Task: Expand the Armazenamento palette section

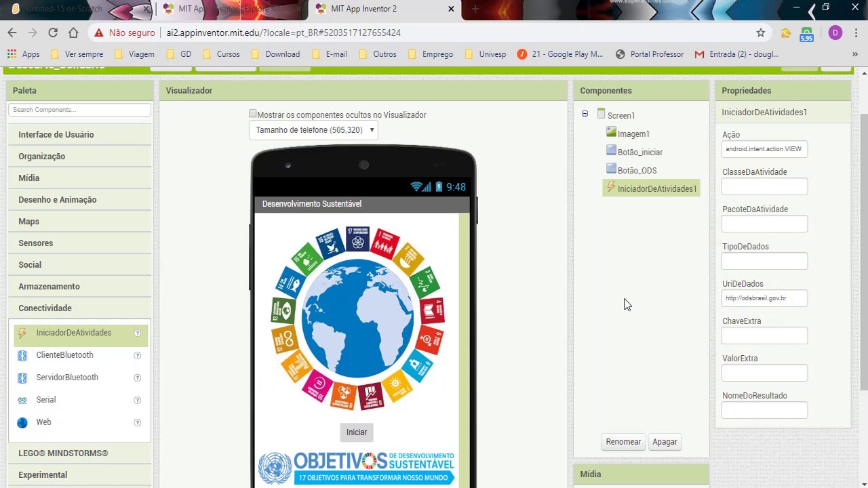Action: pyautogui.click(x=79, y=287)
